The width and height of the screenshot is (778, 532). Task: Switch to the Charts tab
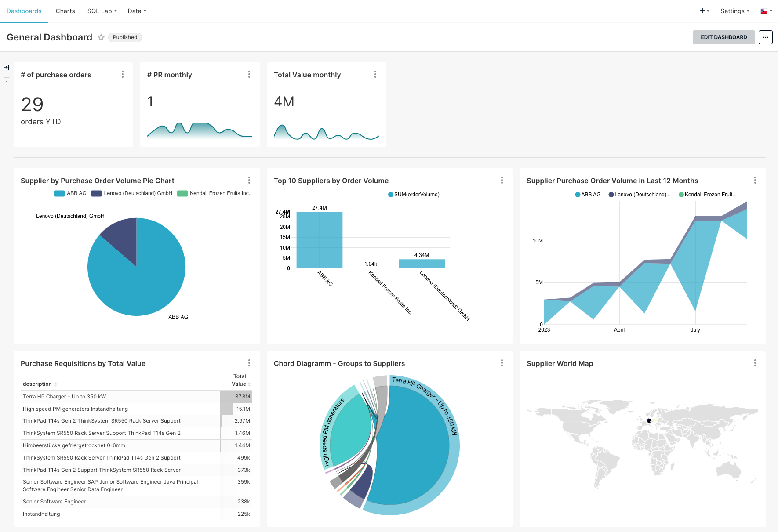(x=65, y=11)
